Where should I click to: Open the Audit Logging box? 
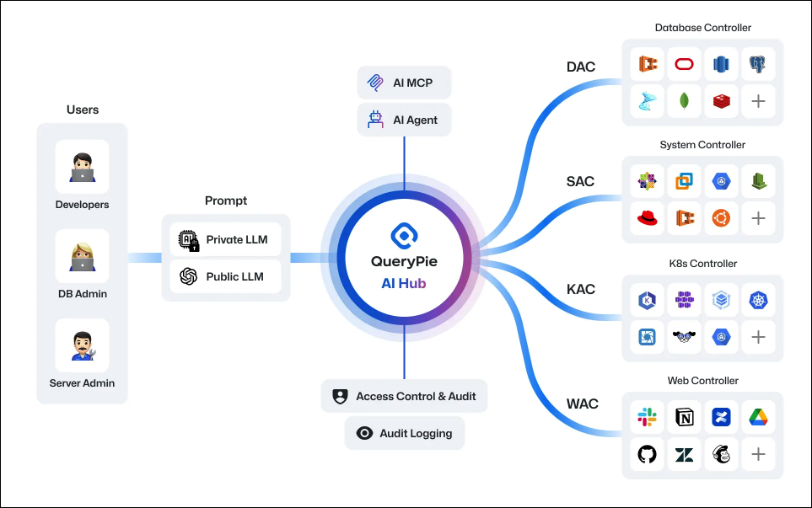[404, 433]
